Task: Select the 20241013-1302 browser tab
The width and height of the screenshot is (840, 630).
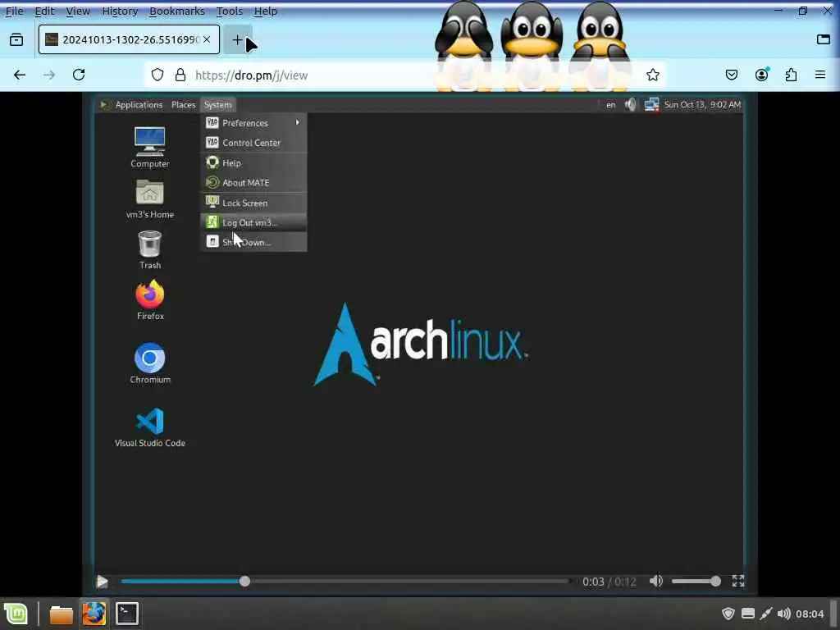Action: pos(129,39)
